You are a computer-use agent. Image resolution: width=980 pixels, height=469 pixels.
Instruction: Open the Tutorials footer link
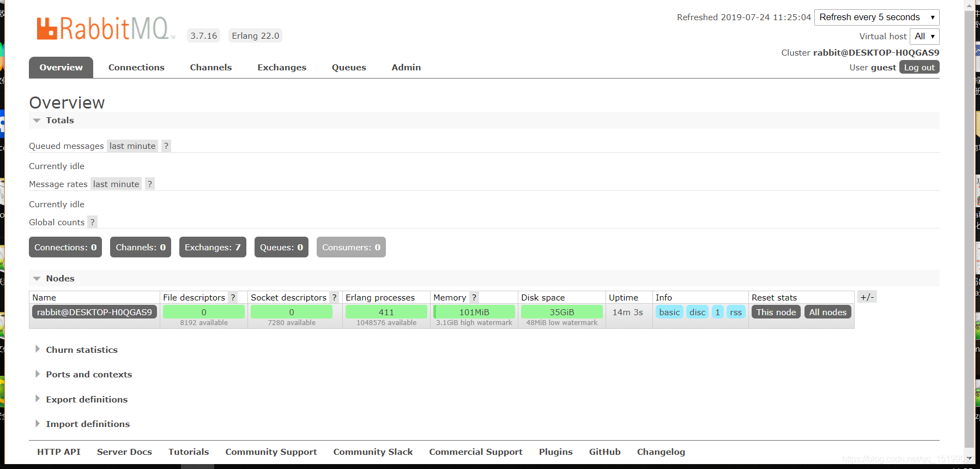189,452
